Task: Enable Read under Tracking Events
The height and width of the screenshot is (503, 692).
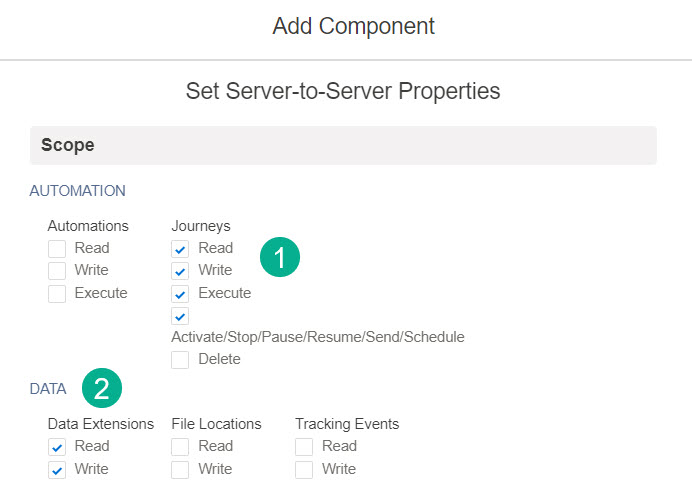Action: point(304,447)
